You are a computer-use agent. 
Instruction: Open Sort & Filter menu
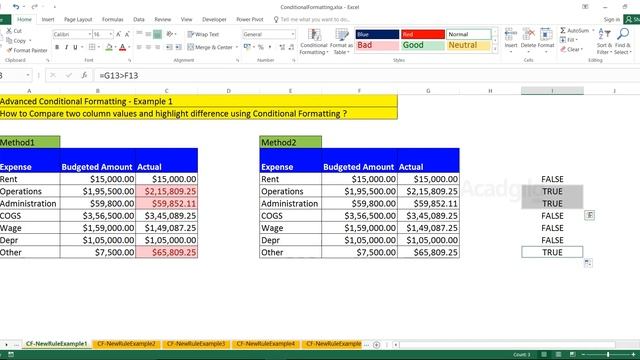tap(604, 42)
